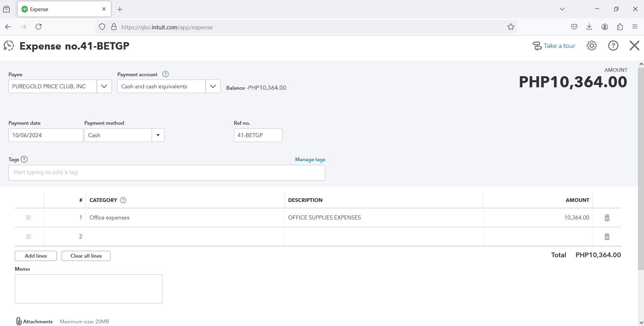Image resolution: width=644 pixels, height=326 pixels.
Task: Reload the current browser page
Action: click(38, 27)
